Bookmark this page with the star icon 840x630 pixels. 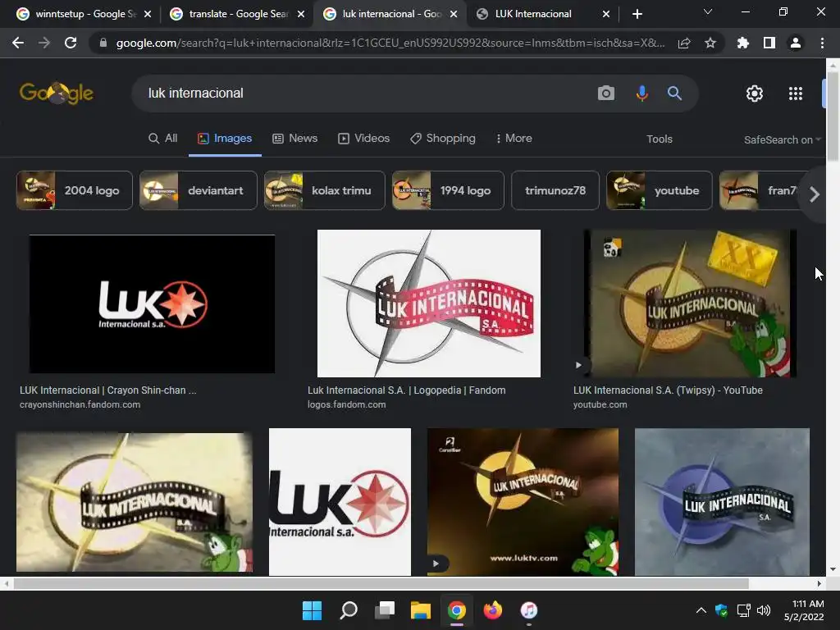(710, 43)
